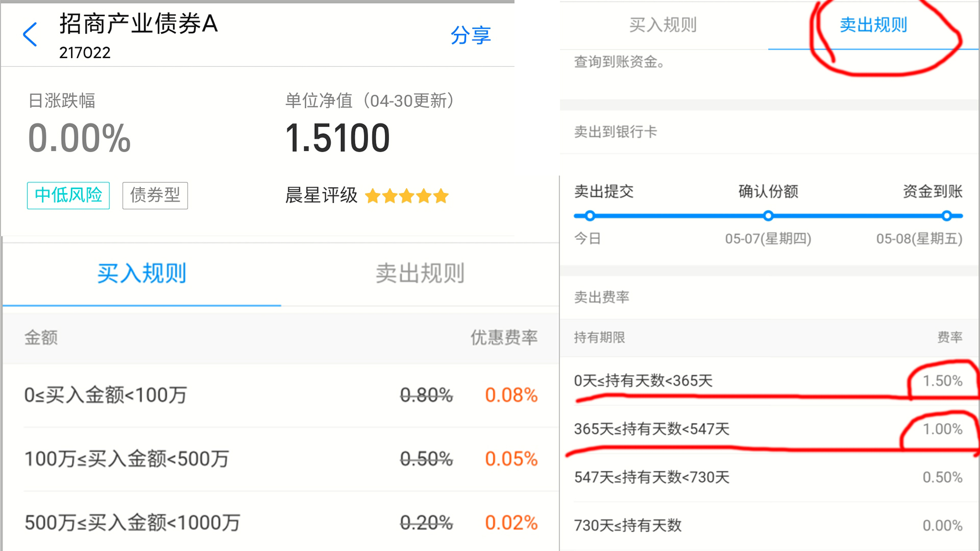Click the 单位净值 04-30更新 label
980x551 pixels.
click(x=371, y=101)
